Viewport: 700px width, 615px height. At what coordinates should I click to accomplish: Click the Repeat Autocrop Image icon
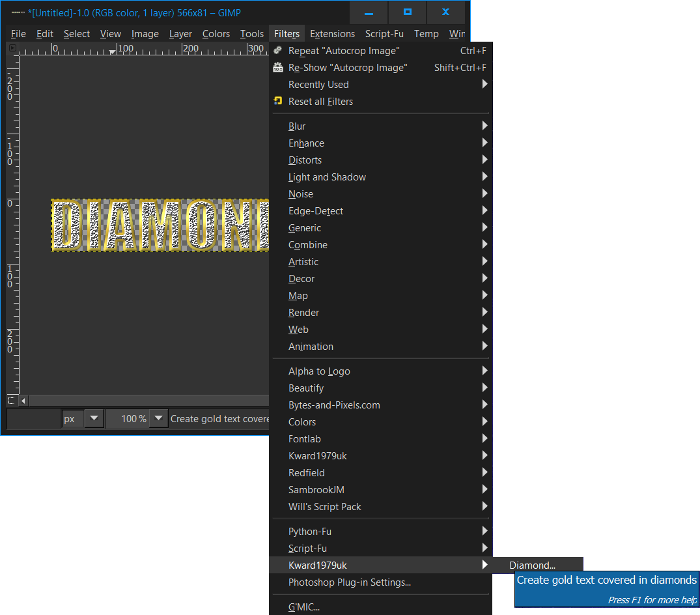coord(277,50)
